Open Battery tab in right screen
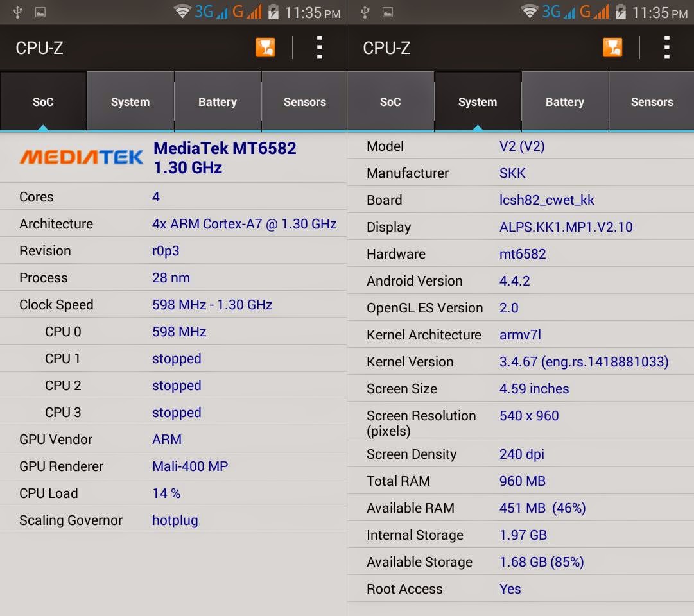The width and height of the screenshot is (694, 616). pos(565,102)
